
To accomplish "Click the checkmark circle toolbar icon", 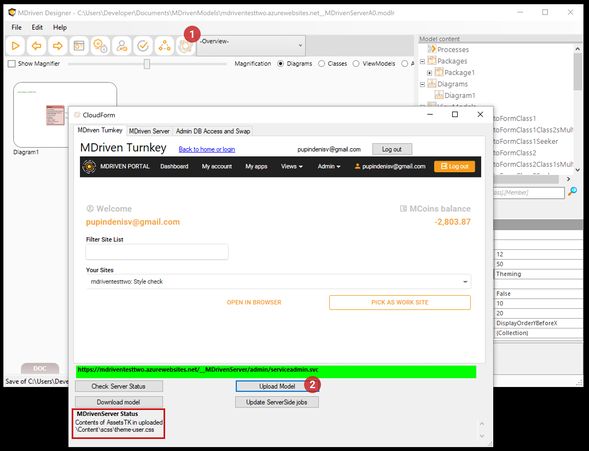I will pyautogui.click(x=143, y=46).
